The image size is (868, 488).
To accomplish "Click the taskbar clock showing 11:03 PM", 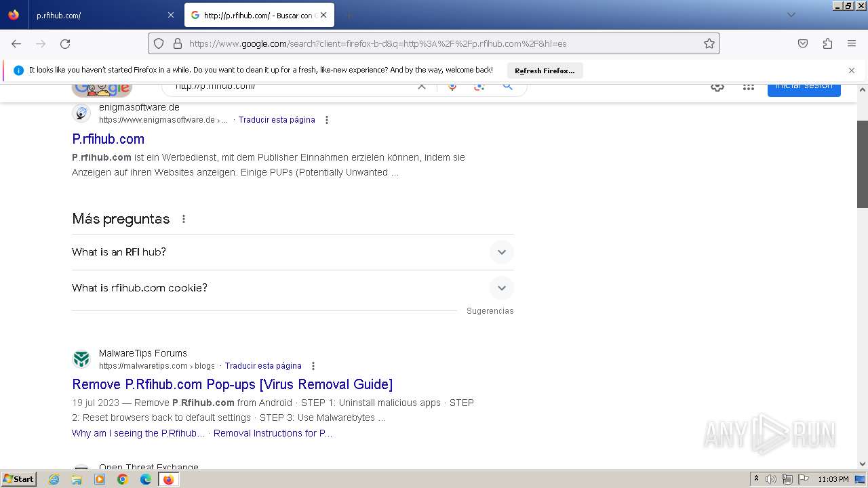I will click(833, 479).
